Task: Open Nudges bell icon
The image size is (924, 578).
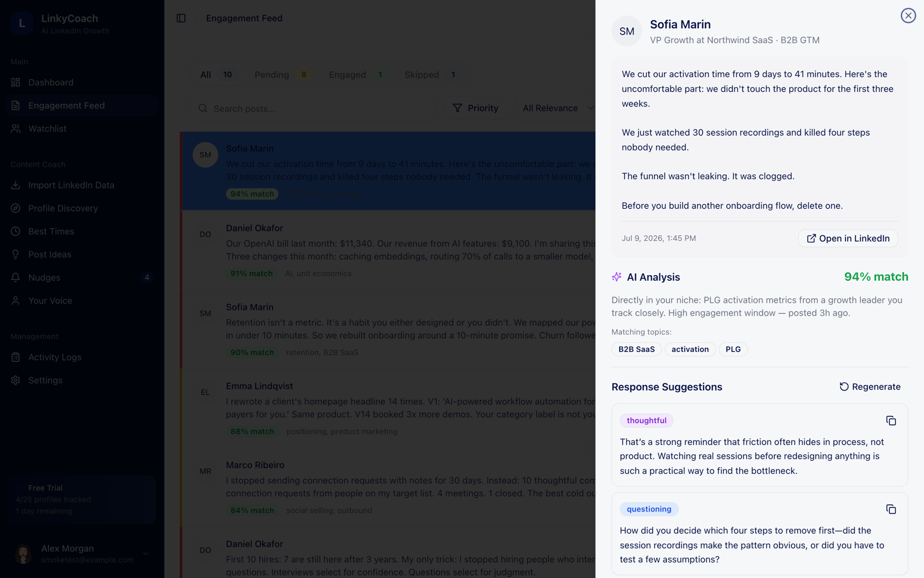Action: click(16, 278)
